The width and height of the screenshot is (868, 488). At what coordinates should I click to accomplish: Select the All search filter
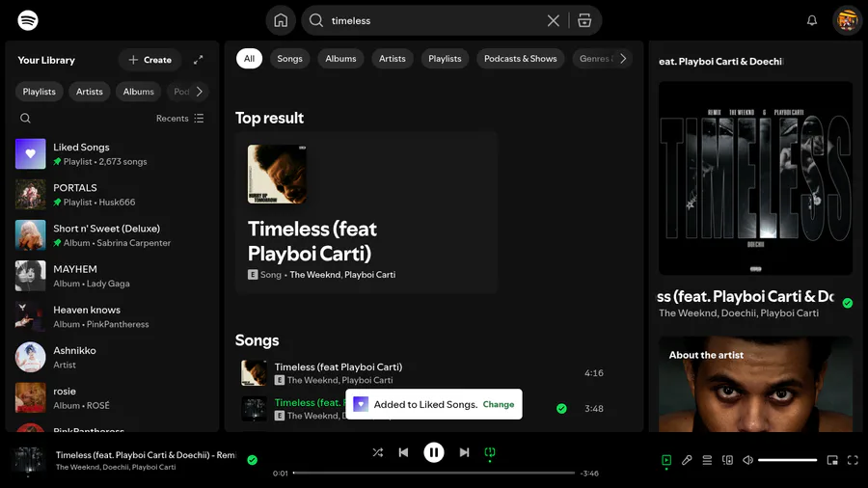coord(249,58)
